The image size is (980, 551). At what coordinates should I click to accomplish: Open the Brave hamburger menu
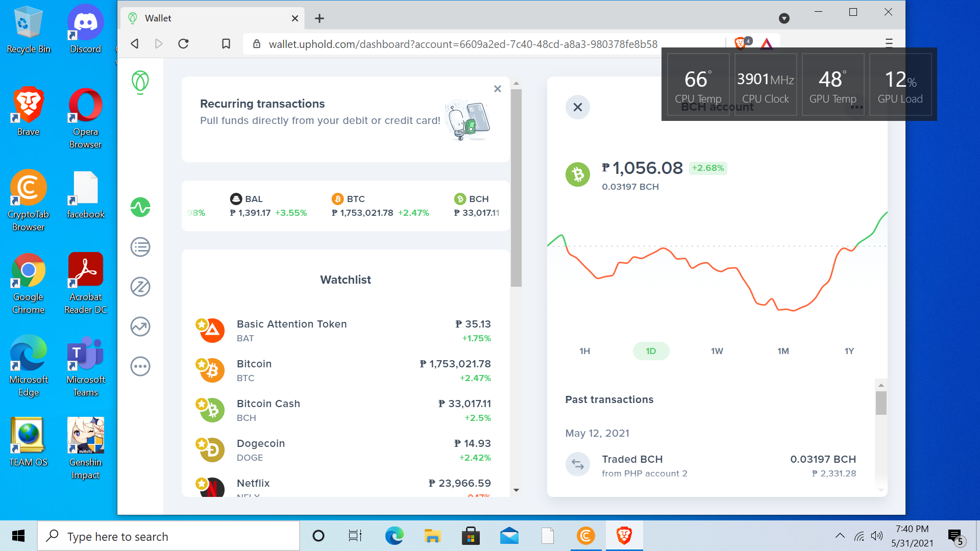pyautogui.click(x=889, y=43)
